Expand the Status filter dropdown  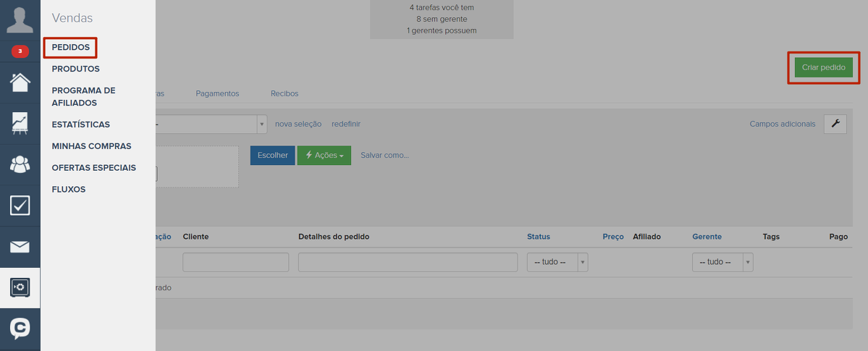pyautogui.click(x=557, y=262)
